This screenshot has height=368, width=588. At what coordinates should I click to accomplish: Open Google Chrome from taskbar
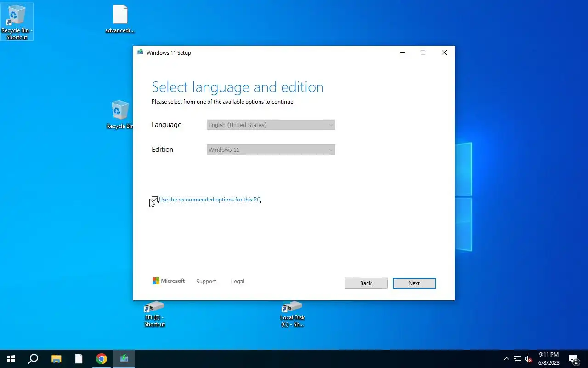[x=102, y=359]
